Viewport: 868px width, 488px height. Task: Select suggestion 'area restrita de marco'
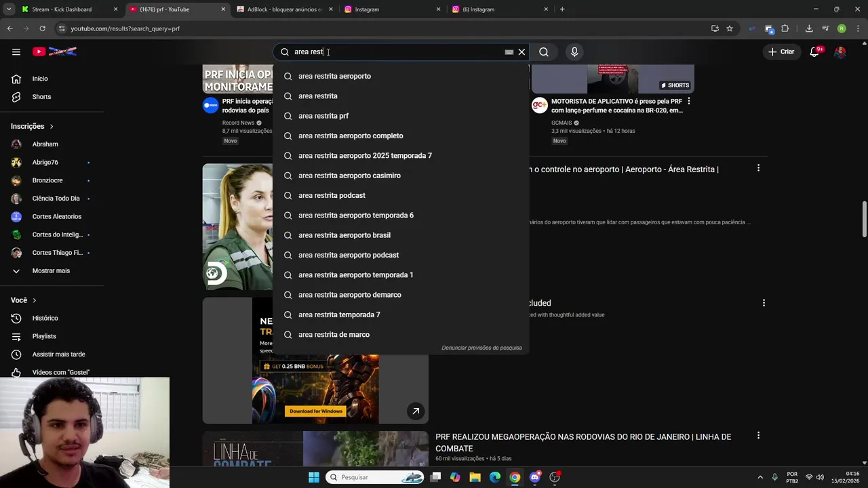coord(401,335)
